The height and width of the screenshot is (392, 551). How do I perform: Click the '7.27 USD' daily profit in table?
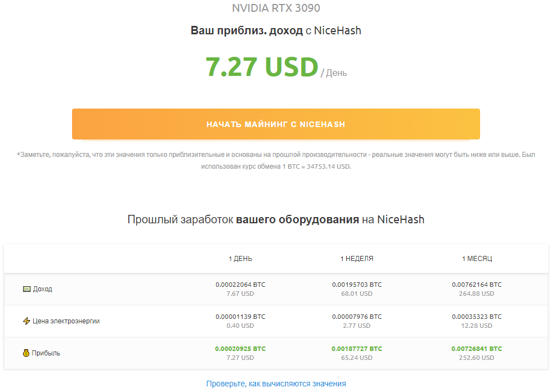[x=240, y=358]
